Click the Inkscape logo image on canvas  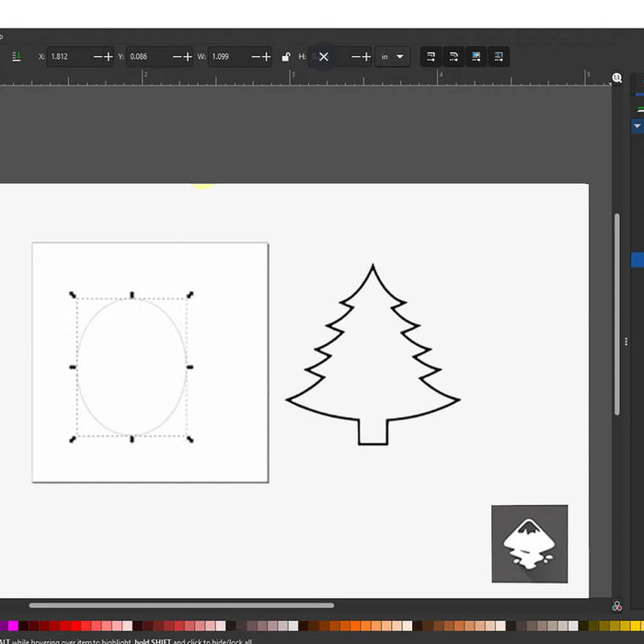[x=530, y=544]
